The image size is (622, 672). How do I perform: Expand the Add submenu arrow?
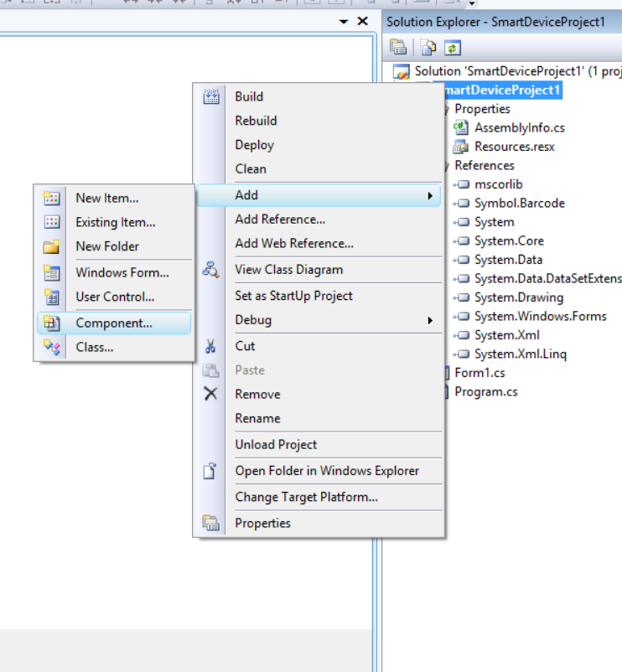(430, 196)
